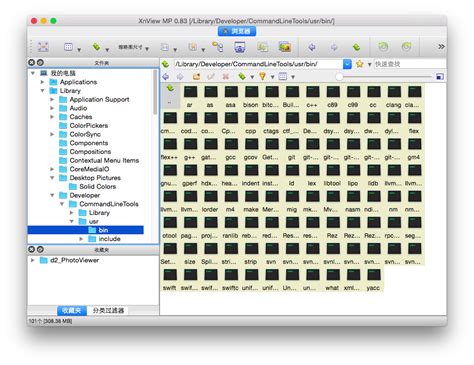The image size is (474, 365).
Task: Select the 'yacc' file thumbnail
Action: coord(373,279)
